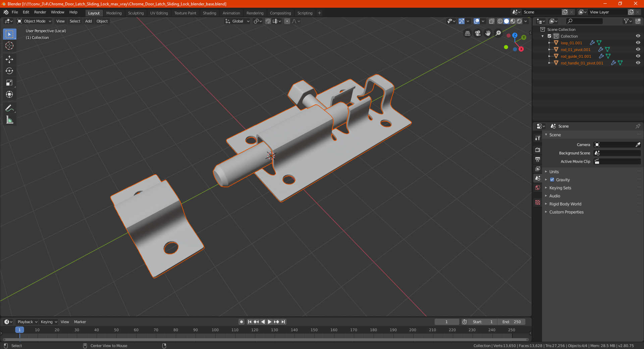Open the File menu
Image resolution: width=644 pixels, height=349 pixels.
(x=15, y=12)
